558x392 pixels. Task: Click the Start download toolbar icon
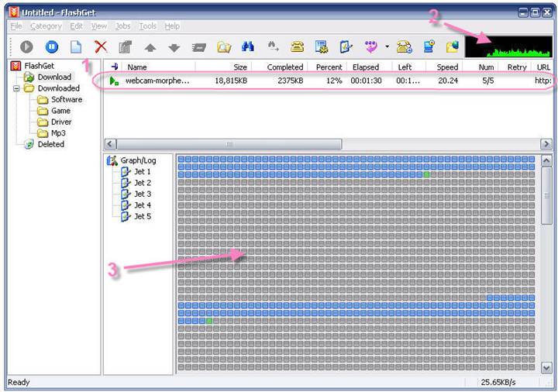26,46
